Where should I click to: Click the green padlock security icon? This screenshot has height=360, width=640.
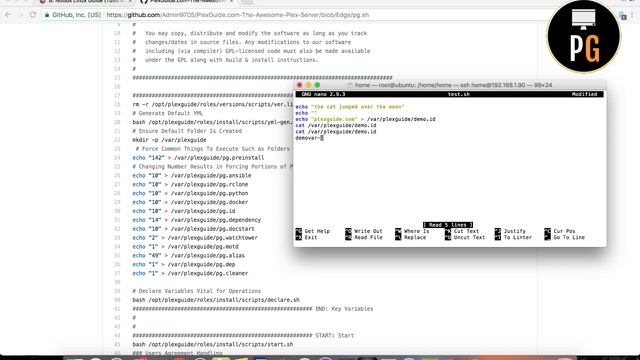coord(47,15)
